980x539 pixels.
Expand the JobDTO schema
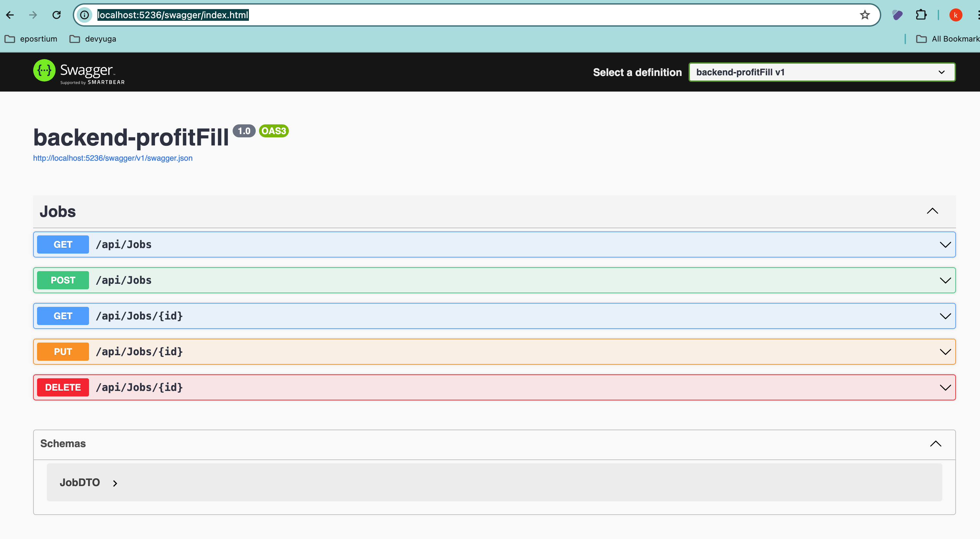(115, 483)
